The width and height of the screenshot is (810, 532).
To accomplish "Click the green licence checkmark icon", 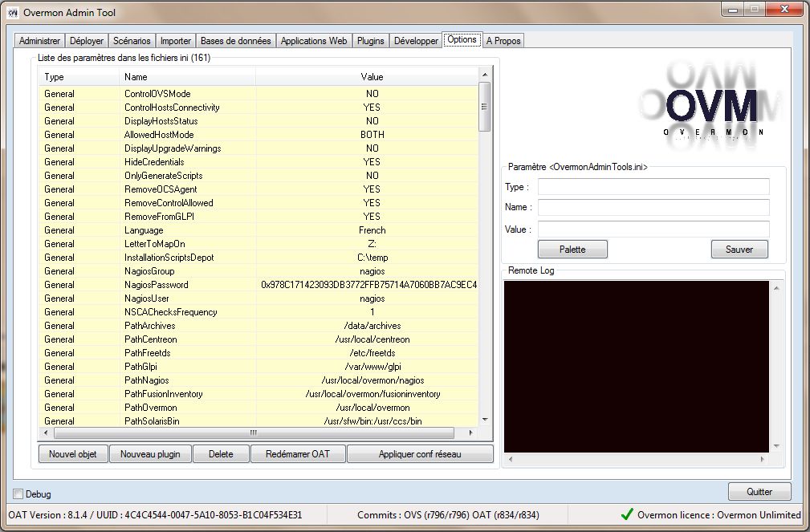I will tap(627, 514).
